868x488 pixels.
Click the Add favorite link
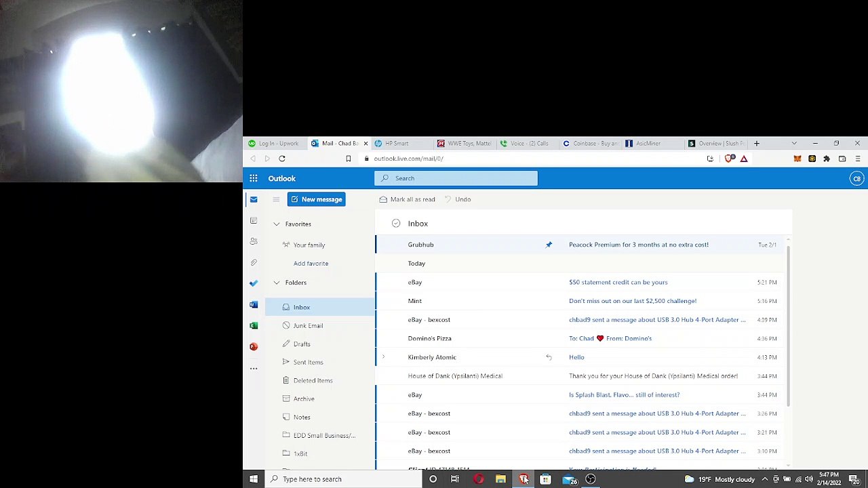311,264
